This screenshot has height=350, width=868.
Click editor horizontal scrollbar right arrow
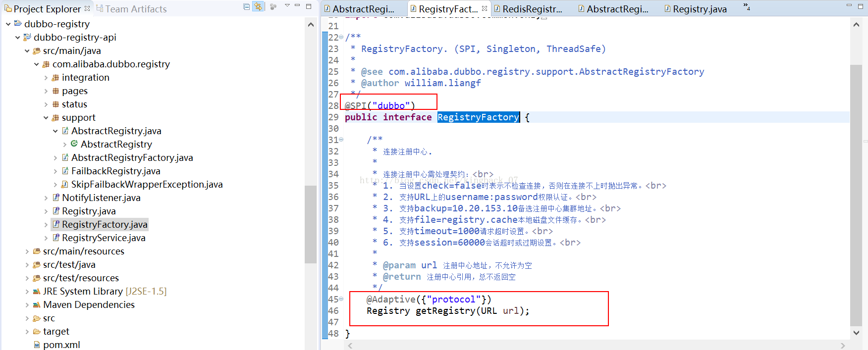(x=843, y=345)
